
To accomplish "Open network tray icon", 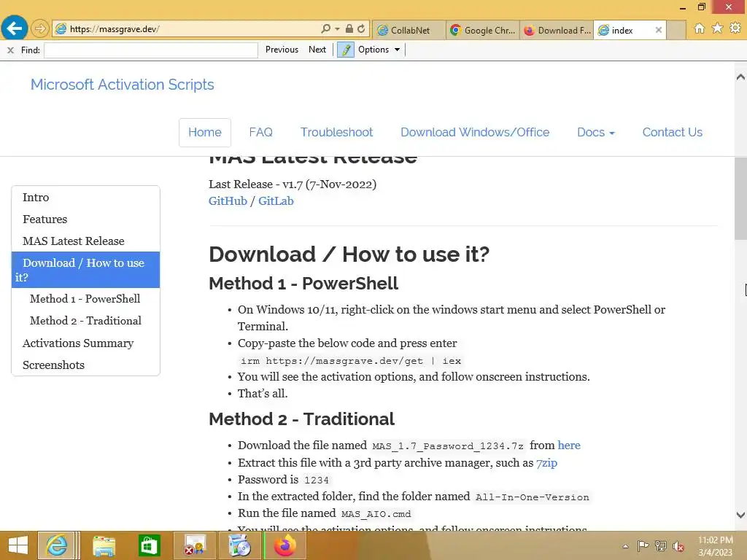I will (x=661, y=546).
